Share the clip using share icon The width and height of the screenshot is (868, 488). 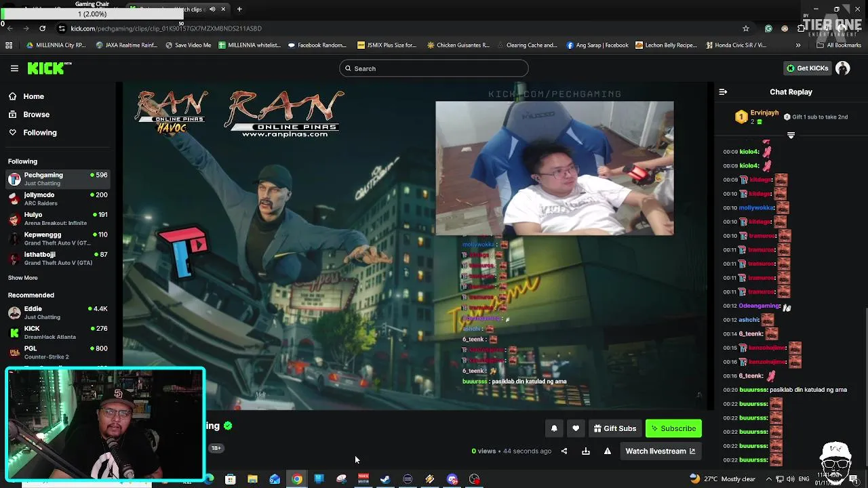coord(564,451)
